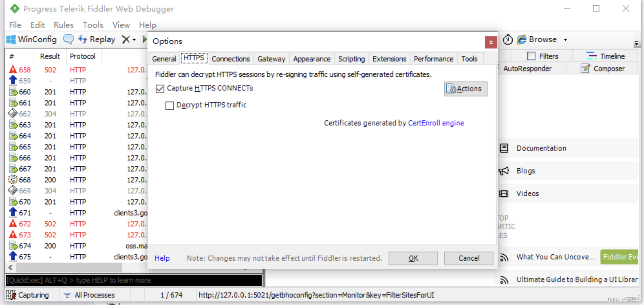
Task: Switch to the Gateway tab
Action: click(x=271, y=59)
